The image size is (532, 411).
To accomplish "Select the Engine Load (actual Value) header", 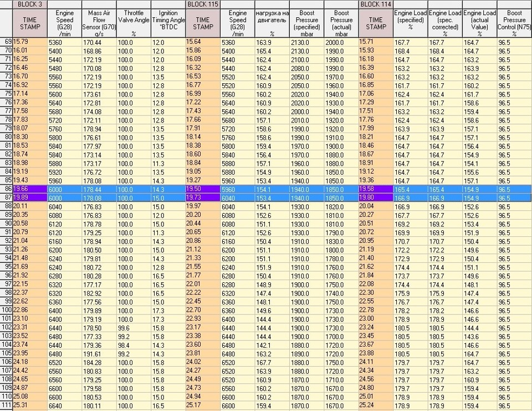I will [x=480, y=23].
